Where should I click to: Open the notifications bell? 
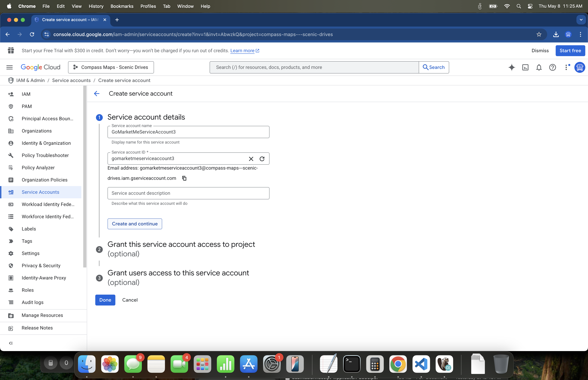point(539,67)
